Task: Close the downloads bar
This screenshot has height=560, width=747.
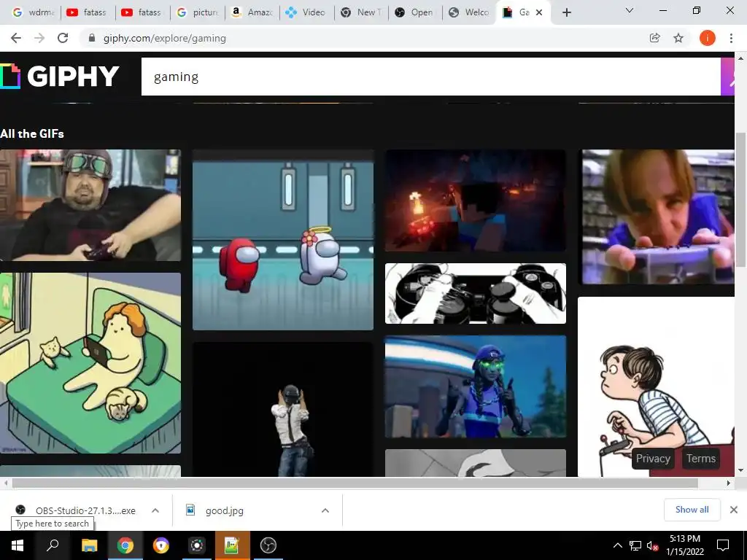Action: coord(734,510)
